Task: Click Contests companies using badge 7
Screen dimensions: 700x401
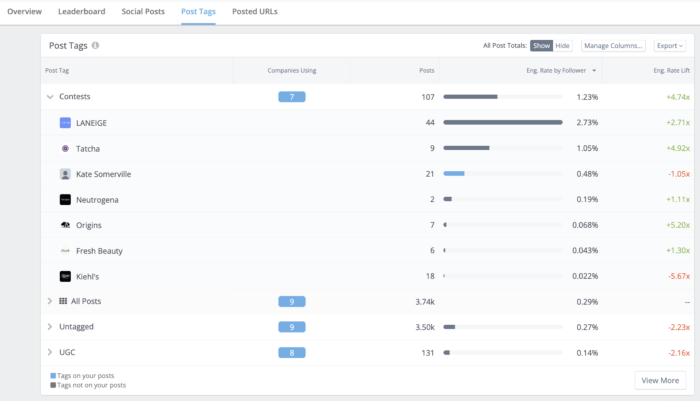Action: (292, 97)
